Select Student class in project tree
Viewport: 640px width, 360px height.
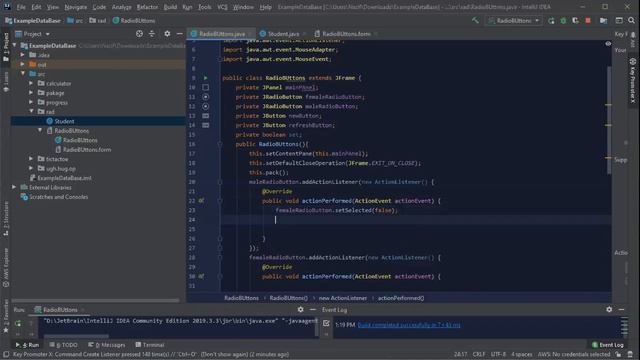64,121
